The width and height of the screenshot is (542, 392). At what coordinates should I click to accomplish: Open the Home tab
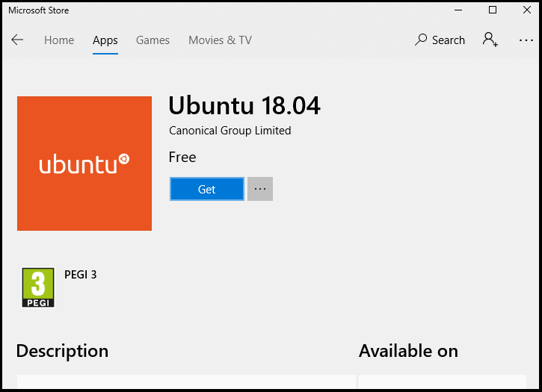[59, 40]
